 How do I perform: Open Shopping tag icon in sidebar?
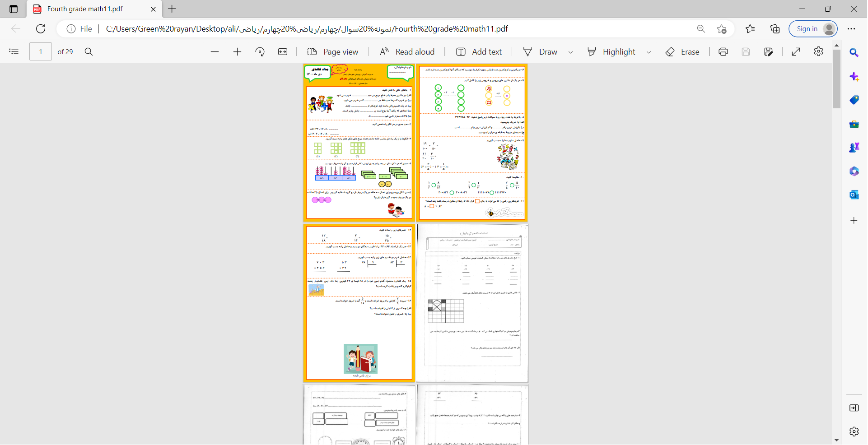854,100
